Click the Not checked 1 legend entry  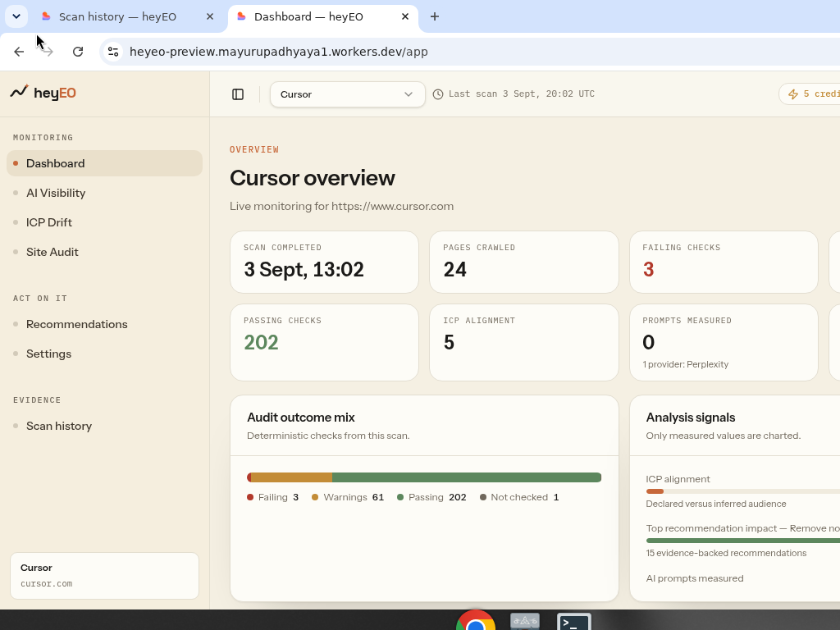point(519,497)
